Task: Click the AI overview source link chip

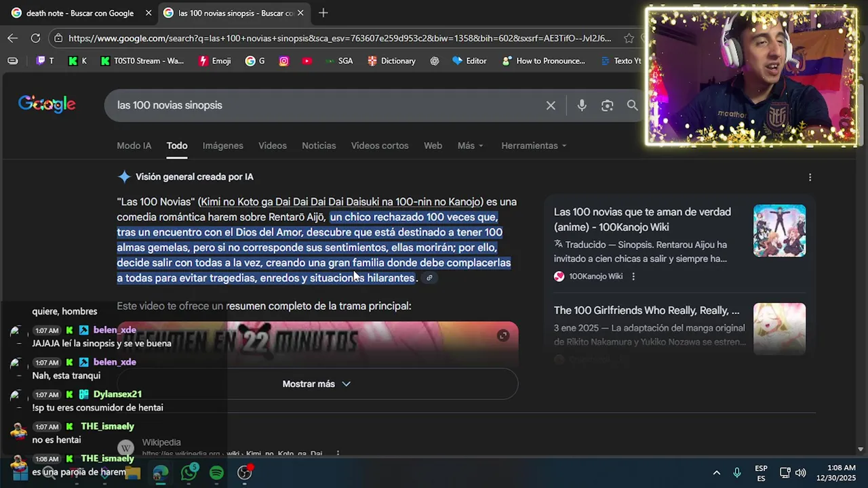Action: (429, 278)
